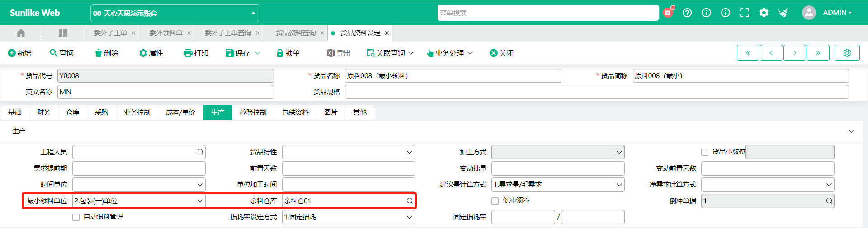Screen dimensions: 868x228
Task: Click the 菜单搜索 search box
Action: coord(548,13)
